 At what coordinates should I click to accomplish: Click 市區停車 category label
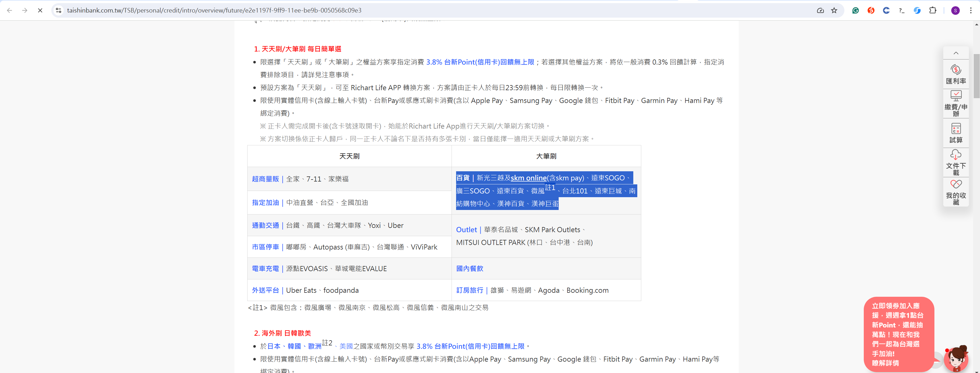click(265, 247)
